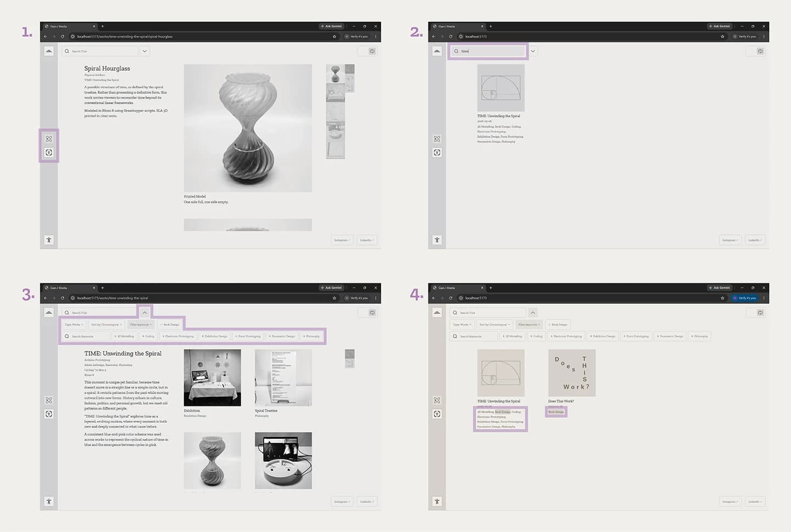Open 'Type: Works' dropdown in Exhibition photo window

point(74,324)
